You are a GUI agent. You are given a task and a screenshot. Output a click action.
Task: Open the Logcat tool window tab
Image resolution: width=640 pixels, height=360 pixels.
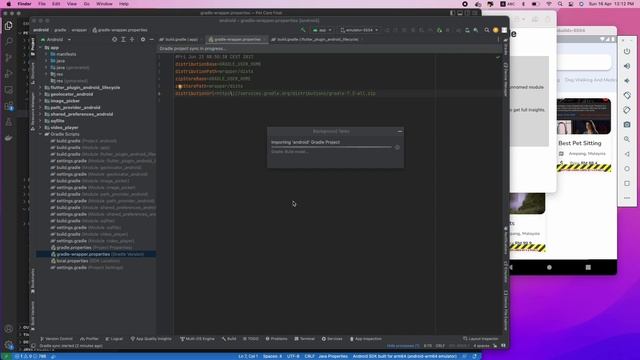tap(114, 339)
